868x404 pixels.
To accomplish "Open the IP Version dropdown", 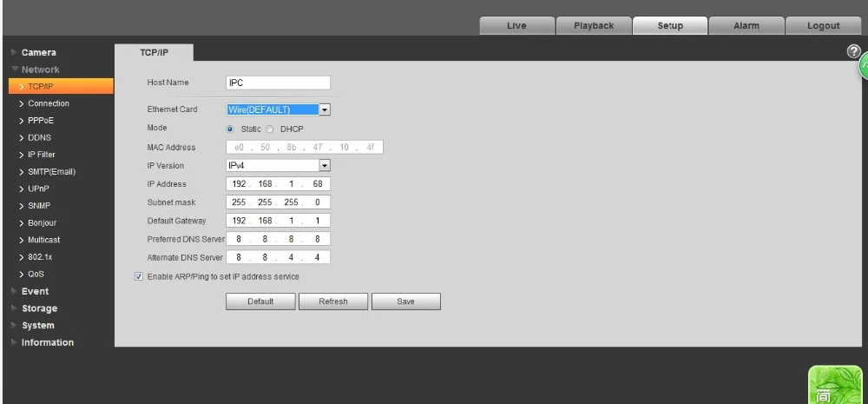I will coord(278,166).
